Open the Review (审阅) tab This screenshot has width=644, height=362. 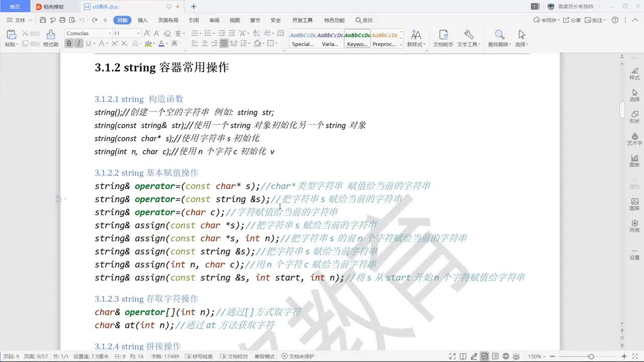214,20
